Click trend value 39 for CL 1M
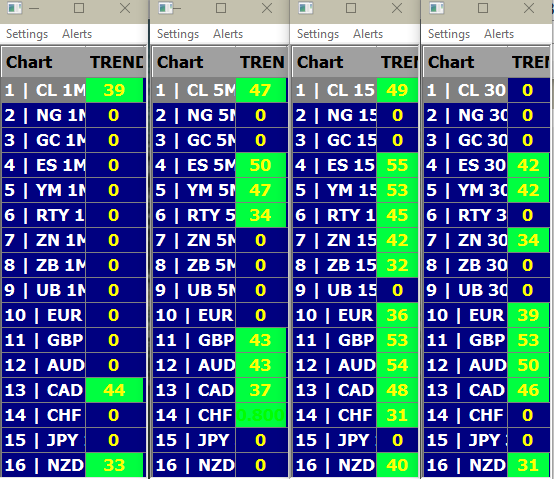Image resolution: width=554 pixels, height=479 pixels. click(114, 90)
